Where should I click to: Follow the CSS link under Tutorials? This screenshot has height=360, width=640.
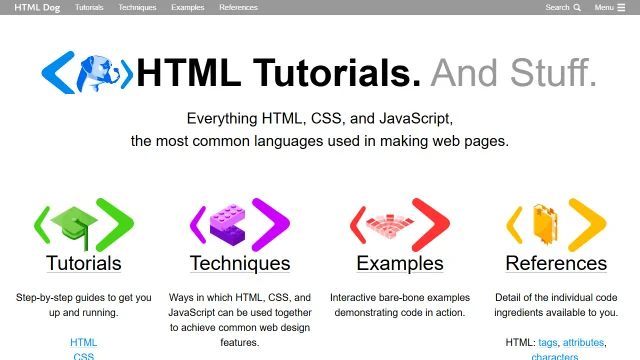point(84,356)
